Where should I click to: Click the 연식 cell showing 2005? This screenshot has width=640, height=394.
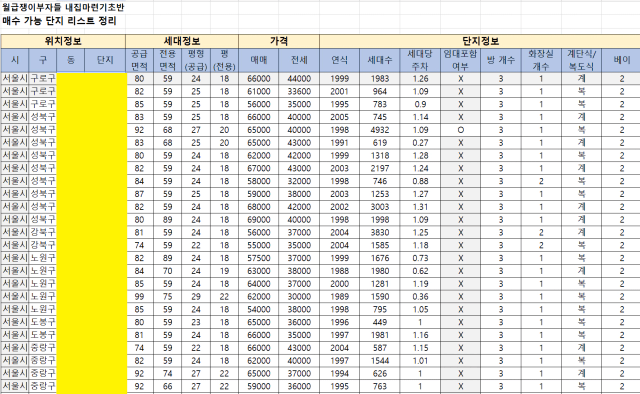(340, 117)
